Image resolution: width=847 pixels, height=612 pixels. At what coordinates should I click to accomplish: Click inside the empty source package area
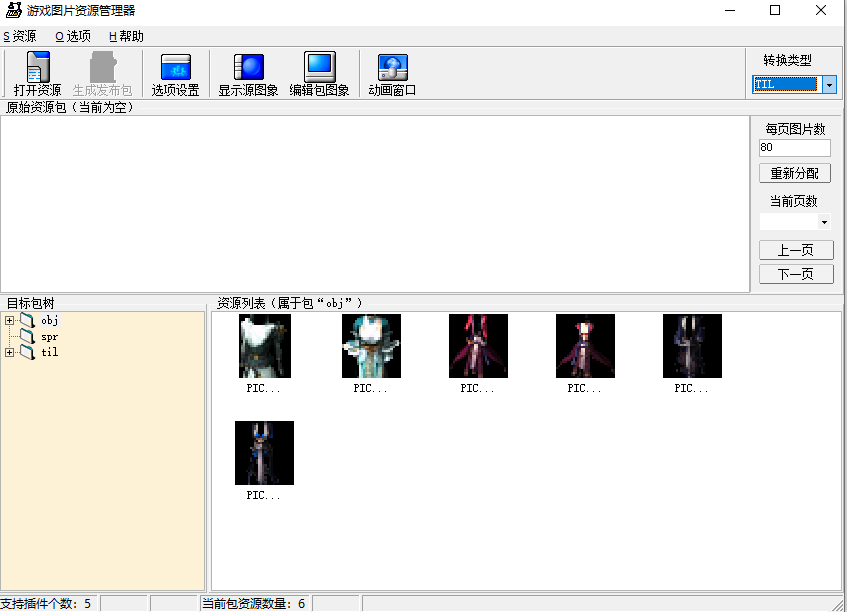[375, 204]
